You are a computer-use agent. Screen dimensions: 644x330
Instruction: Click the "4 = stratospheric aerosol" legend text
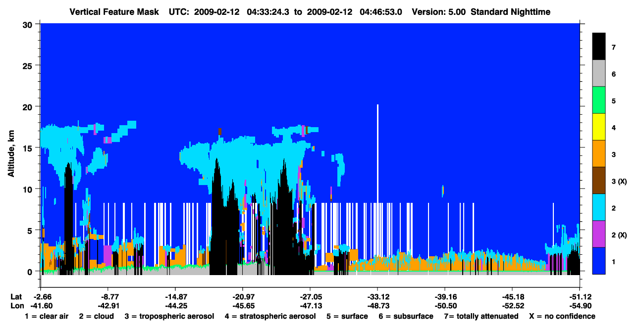click(270, 316)
